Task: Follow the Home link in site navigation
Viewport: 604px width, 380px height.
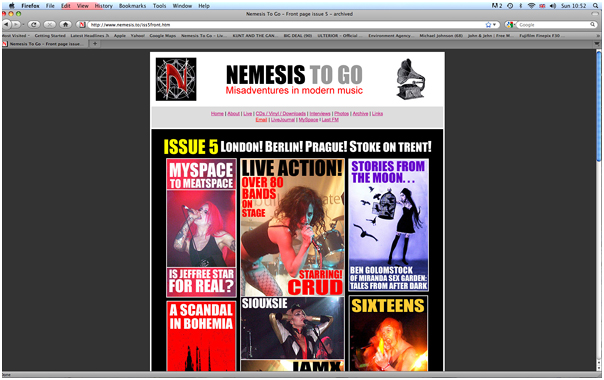Action: coord(217,114)
